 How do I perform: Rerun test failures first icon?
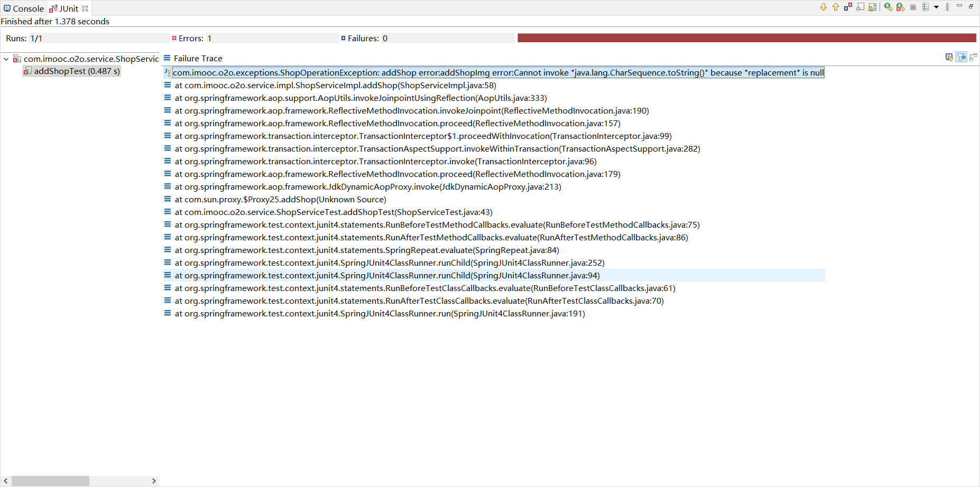tap(901, 7)
